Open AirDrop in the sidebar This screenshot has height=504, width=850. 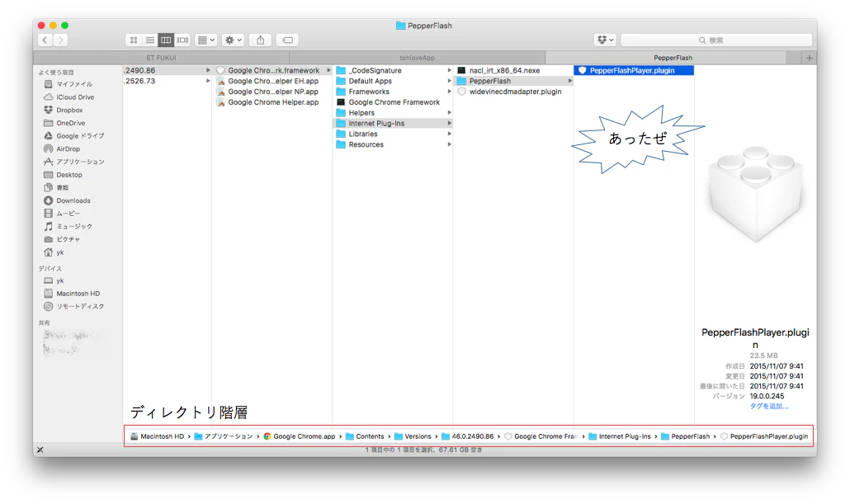click(x=62, y=149)
